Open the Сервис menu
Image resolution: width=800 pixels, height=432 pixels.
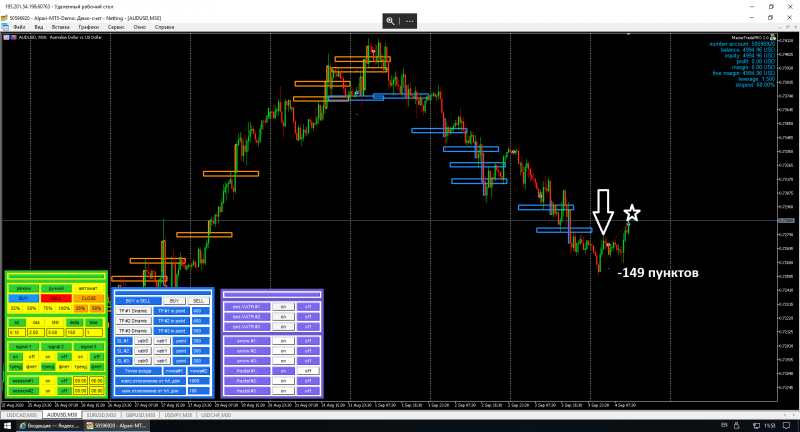point(116,27)
